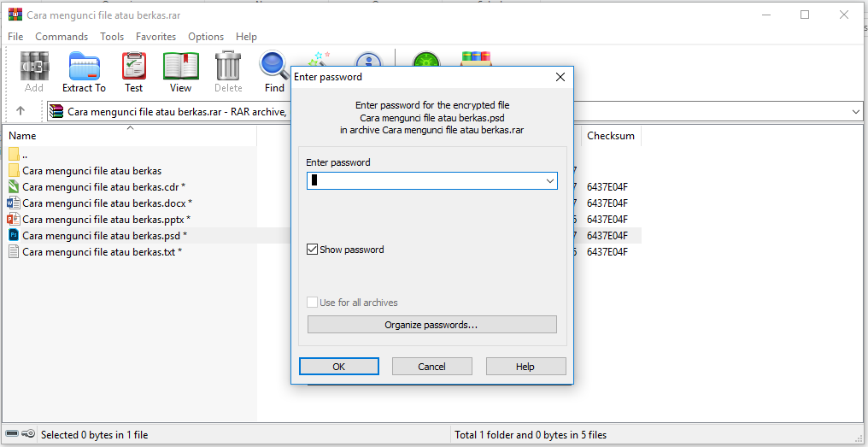This screenshot has height=447, width=868.
Task: Go up one level with arrow icon
Action: [x=21, y=110]
